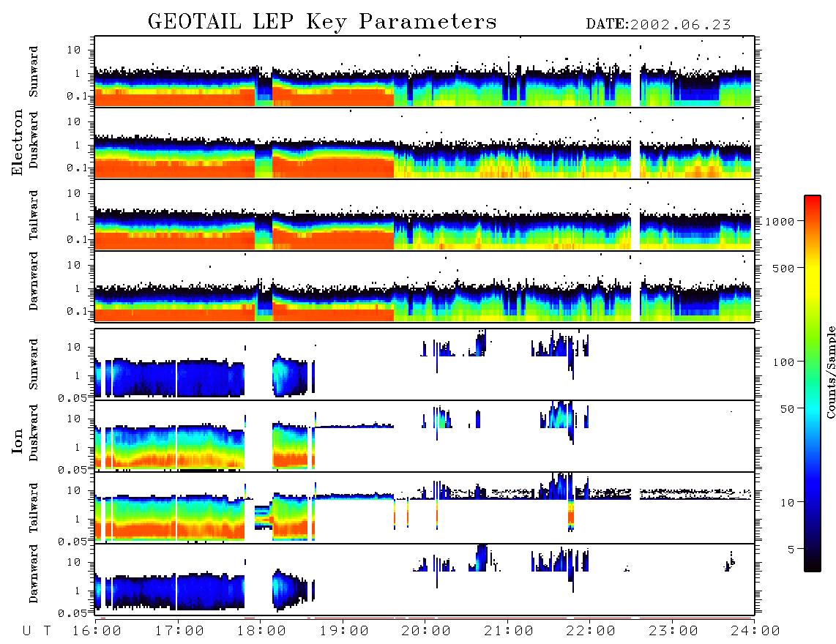Click the 18:00 time tick label
The width and height of the screenshot is (836, 644).
(x=262, y=632)
